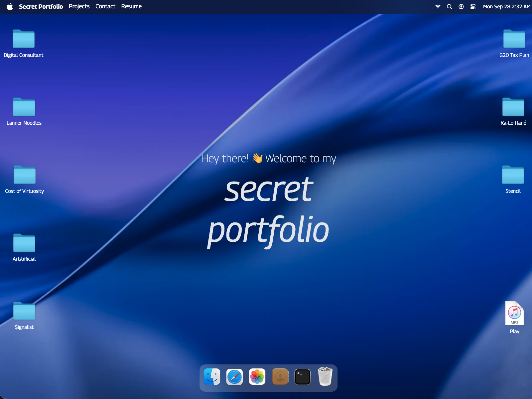The height and width of the screenshot is (399, 532).
Task: Click the Play MP3 file icon
Action: pyautogui.click(x=514, y=313)
